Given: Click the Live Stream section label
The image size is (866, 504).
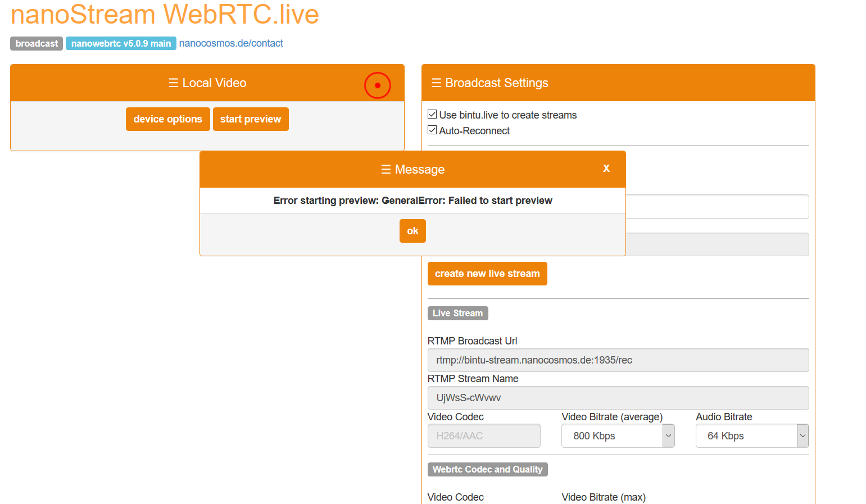Looking at the screenshot, I should 457,313.
